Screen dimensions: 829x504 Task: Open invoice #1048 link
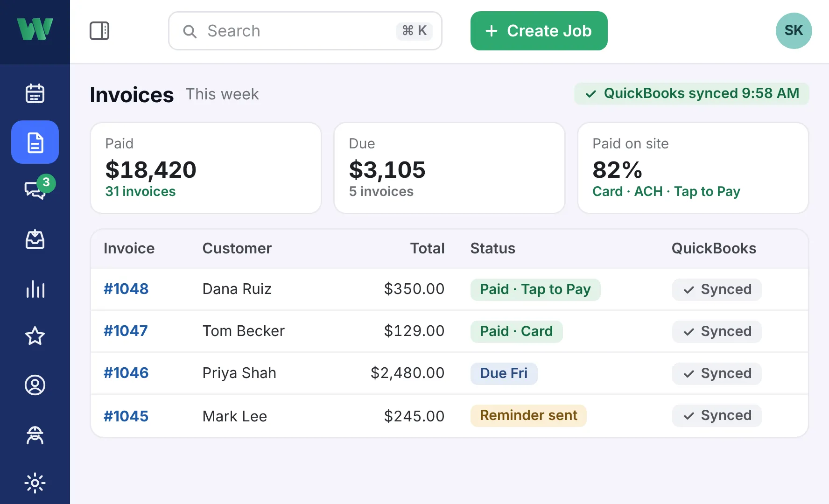coord(126,289)
